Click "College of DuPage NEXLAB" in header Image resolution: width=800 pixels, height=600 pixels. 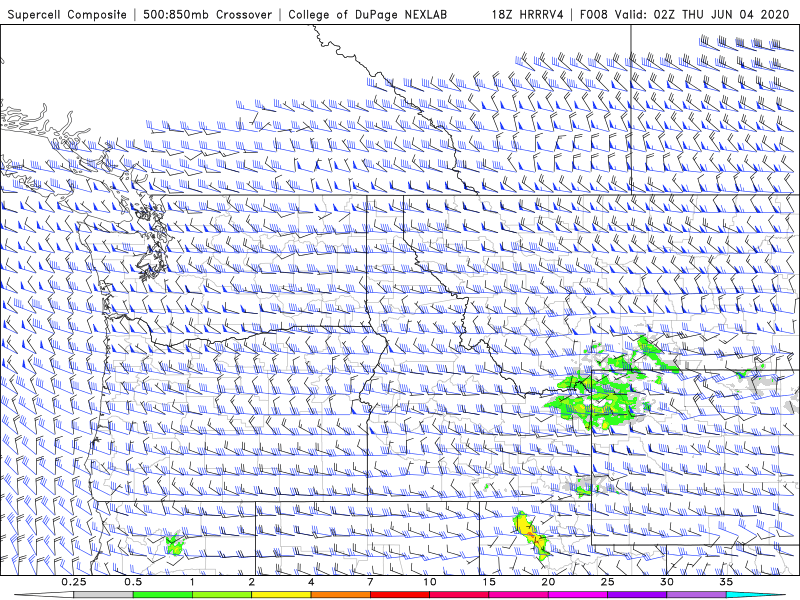(367, 15)
